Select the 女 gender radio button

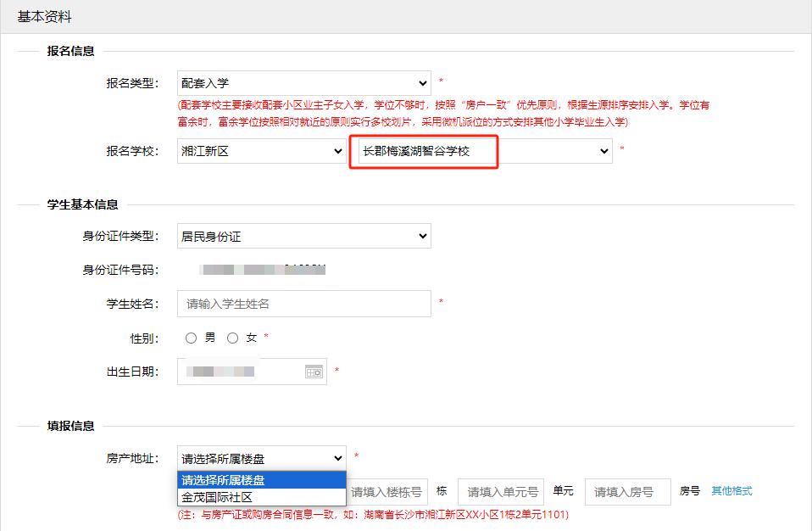pyautogui.click(x=233, y=338)
